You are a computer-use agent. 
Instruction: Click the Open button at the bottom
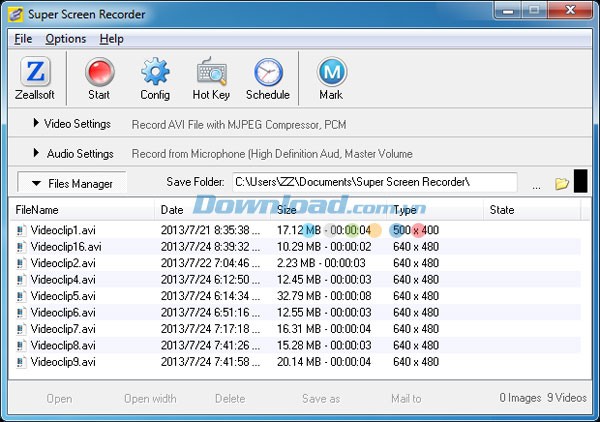click(59, 399)
